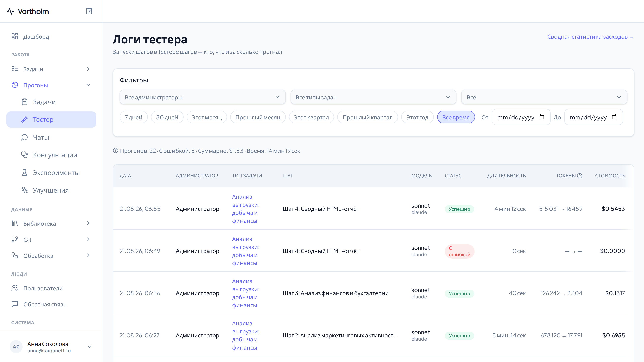Click the help icon beside Токены header

[x=580, y=176]
